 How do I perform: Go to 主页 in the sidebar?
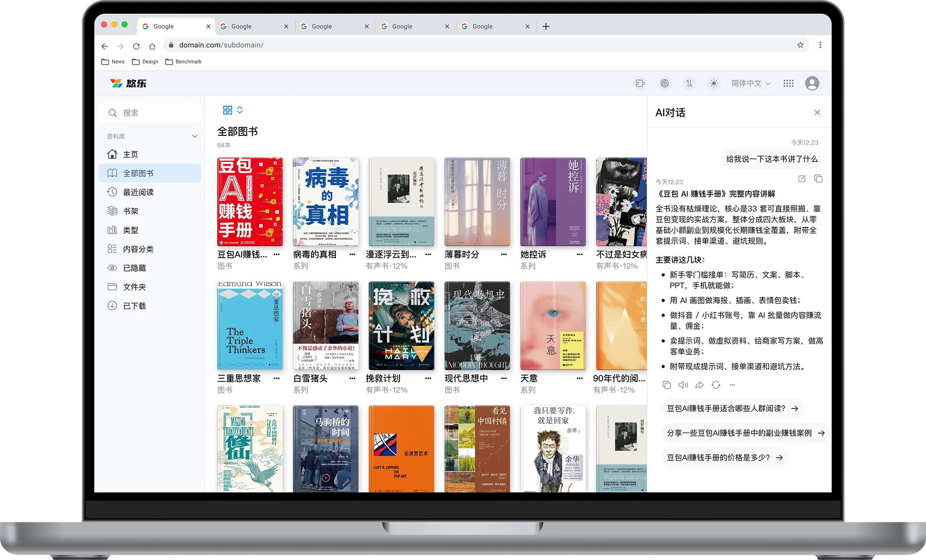[x=150, y=155]
